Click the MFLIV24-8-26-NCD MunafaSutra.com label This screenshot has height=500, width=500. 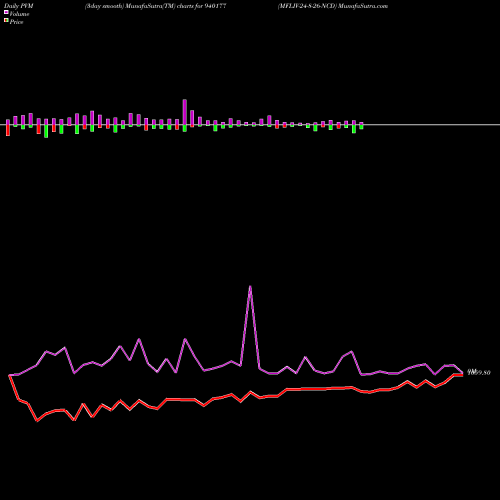coord(333,6)
